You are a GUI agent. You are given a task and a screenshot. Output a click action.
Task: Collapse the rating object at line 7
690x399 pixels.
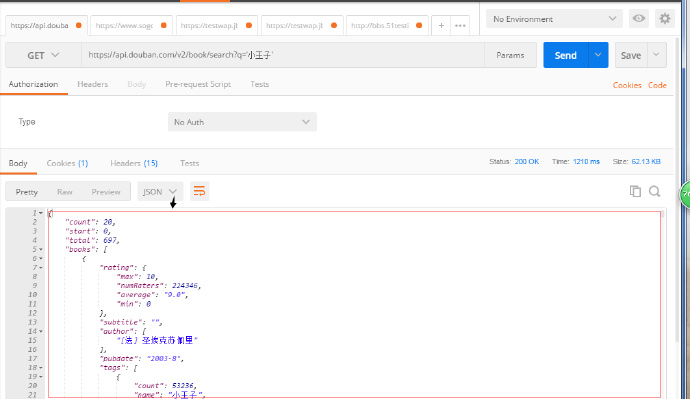point(40,267)
